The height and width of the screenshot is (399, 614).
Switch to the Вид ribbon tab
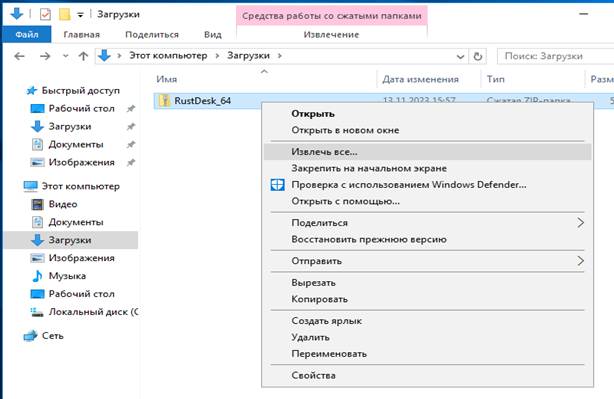point(213,34)
